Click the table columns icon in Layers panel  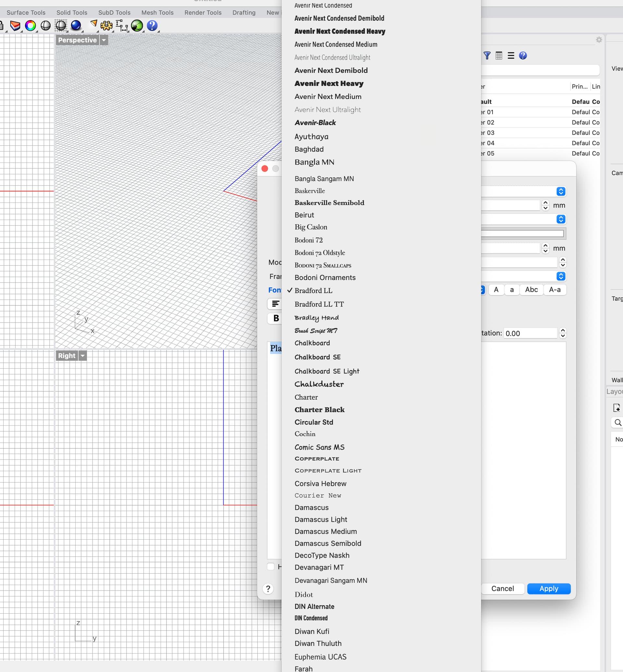click(x=499, y=55)
